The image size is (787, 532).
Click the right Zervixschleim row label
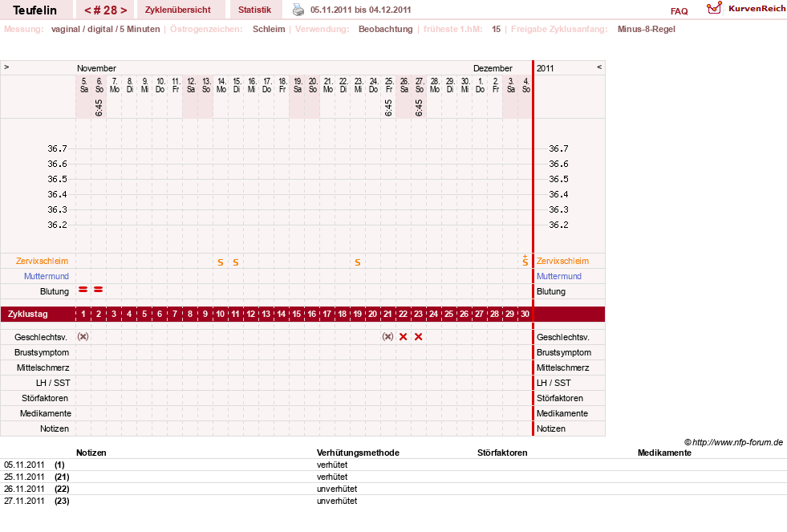562,261
